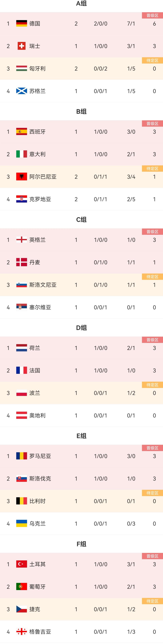163x644 pixels.
Task: Select the Serbia flag icon
Action: [21, 307]
